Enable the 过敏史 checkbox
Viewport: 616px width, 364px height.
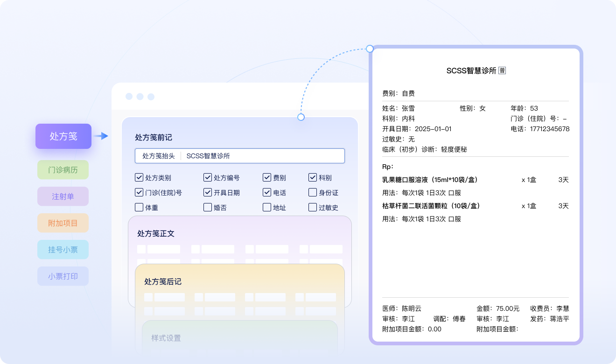click(x=313, y=207)
